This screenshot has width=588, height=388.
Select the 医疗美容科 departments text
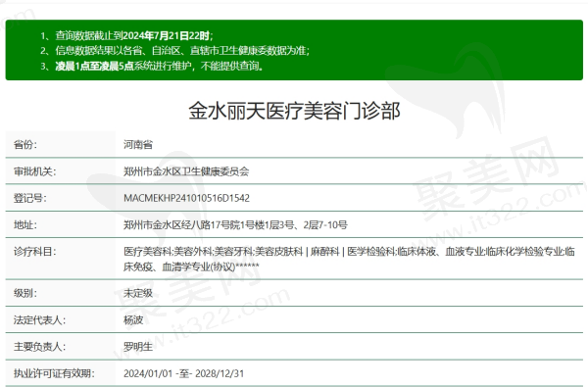click(x=349, y=259)
